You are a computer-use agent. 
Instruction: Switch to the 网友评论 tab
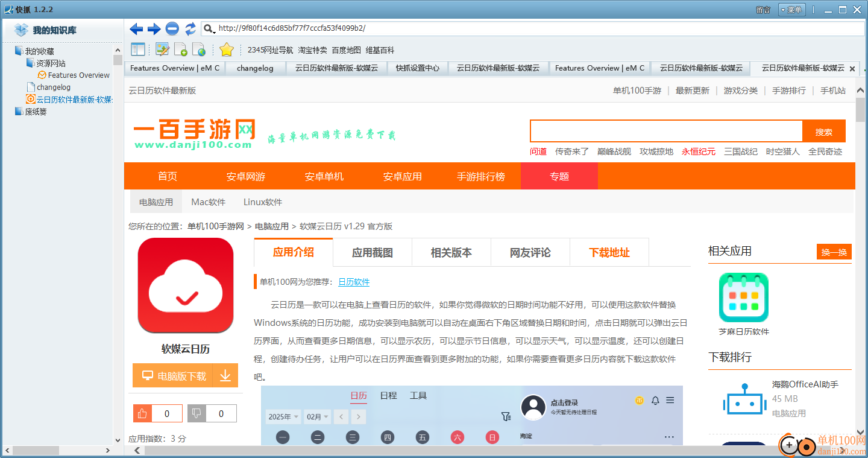pos(530,252)
